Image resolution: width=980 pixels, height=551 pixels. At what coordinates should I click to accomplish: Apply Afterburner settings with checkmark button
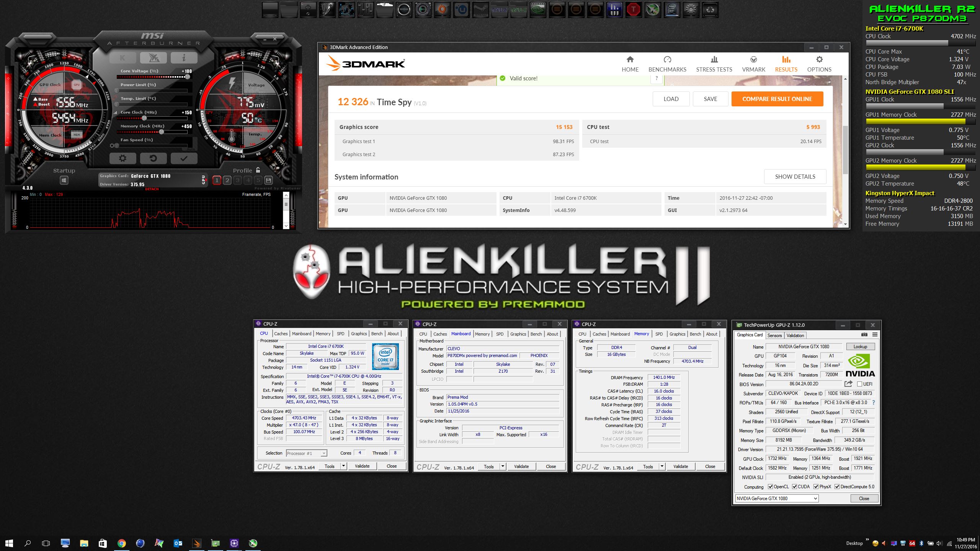pyautogui.click(x=184, y=158)
